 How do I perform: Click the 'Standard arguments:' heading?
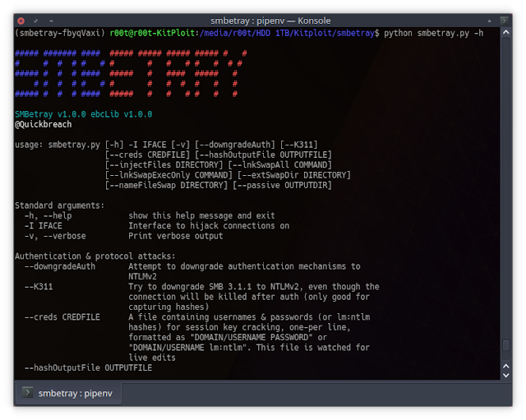pyautogui.click(x=59, y=205)
